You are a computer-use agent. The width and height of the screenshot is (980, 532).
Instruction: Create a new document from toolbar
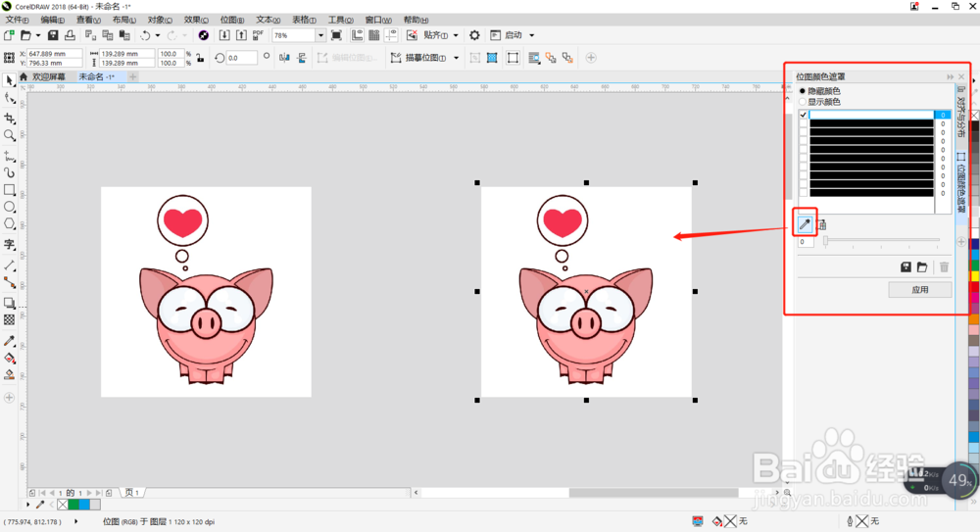tap(9, 35)
